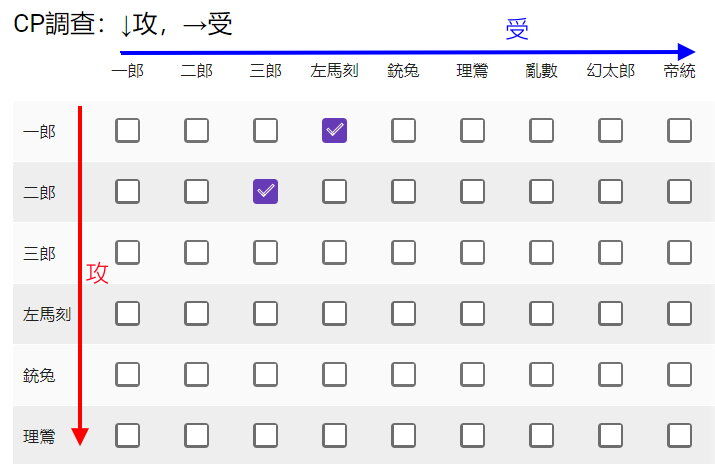Select 三郎 row 銃兔 column checkbox
This screenshot has height=464, width=715.
(x=404, y=253)
